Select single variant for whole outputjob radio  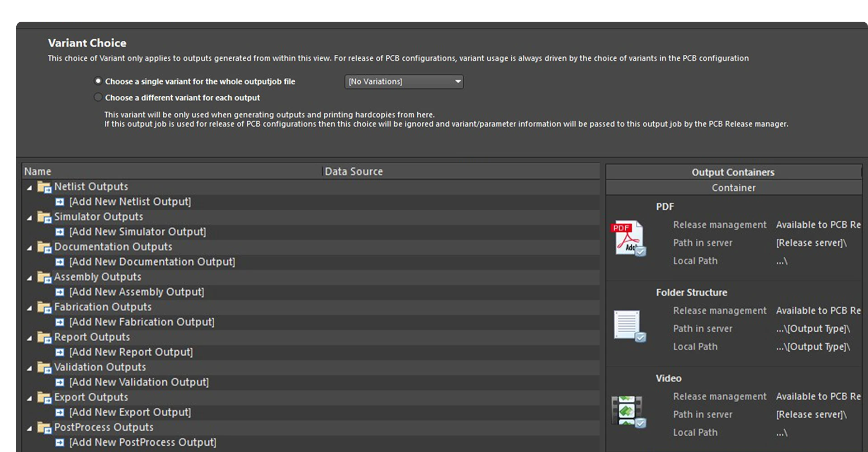point(98,81)
